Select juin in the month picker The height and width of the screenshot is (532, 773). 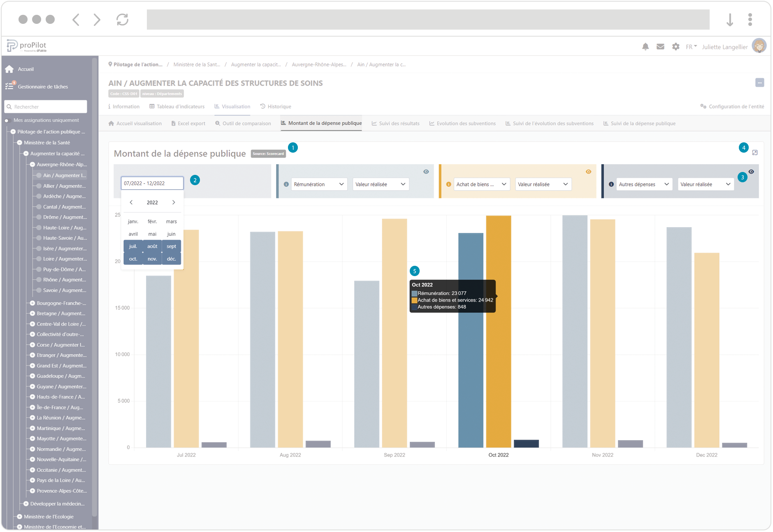click(x=171, y=234)
